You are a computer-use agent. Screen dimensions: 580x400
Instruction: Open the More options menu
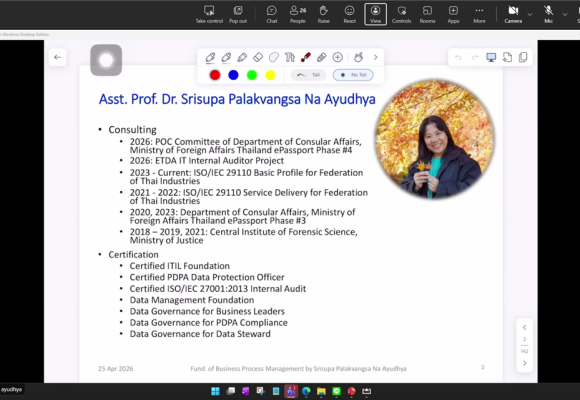click(479, 14)
